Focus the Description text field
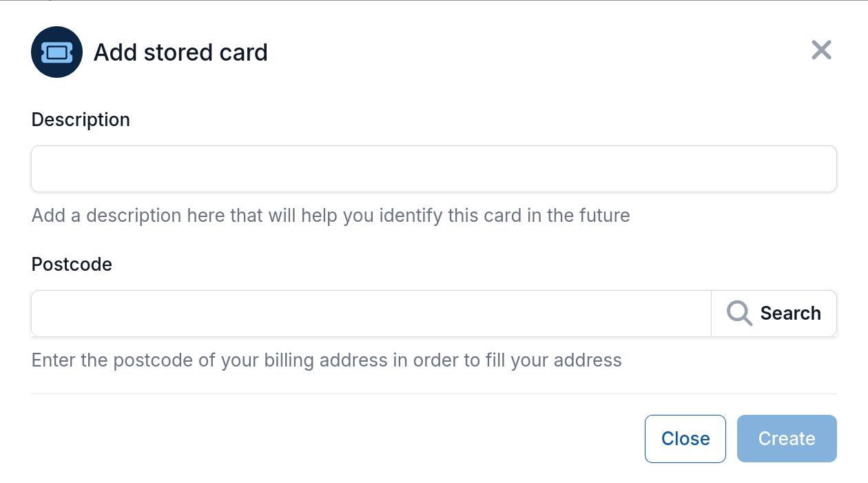This screenshot has height=483, width=868. (433, 169)
